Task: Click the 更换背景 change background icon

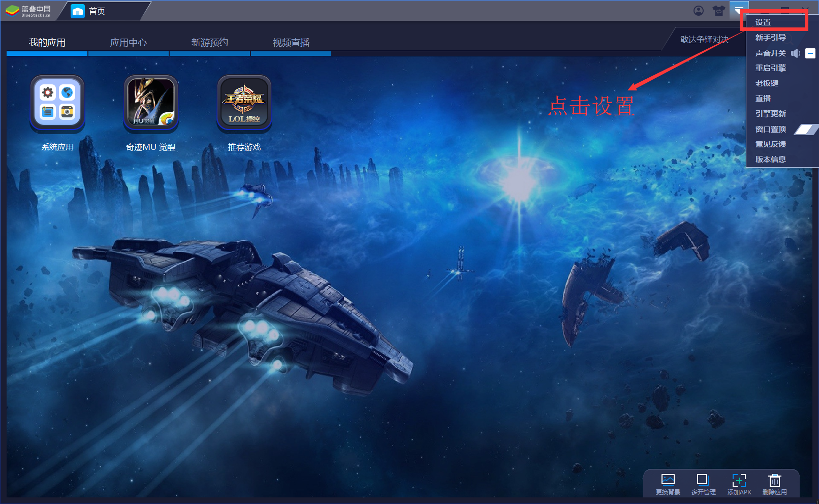Action: click(668, 480)
